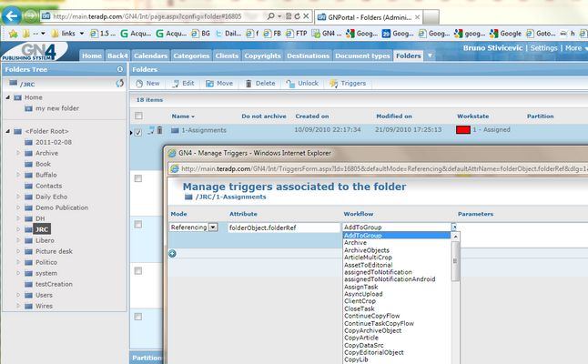588x364 pixels.
Task: Switch to the Document types tab
Action: tap(362, 56)
